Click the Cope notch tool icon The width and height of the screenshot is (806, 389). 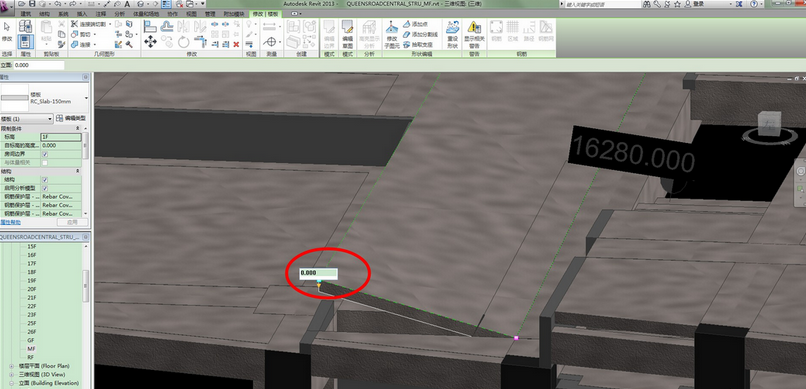tap(74, 24)
